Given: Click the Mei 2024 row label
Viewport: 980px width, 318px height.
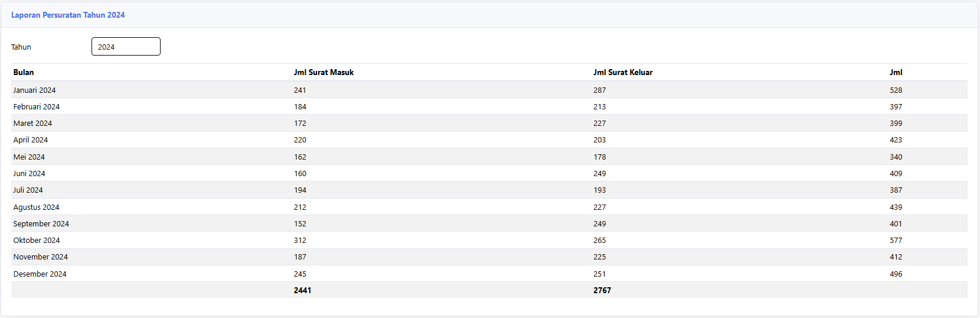Looking at the screenshot, I should 29,157.
